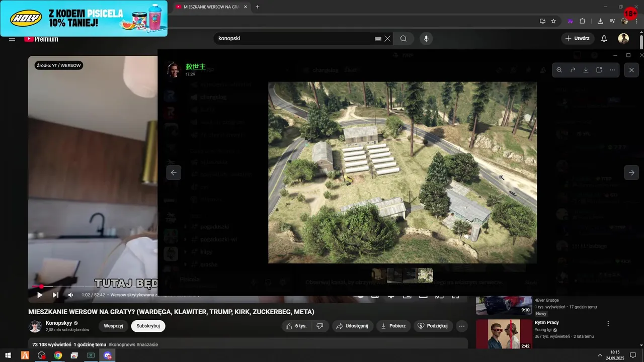Click the Subskrybuj button
Image resolution: width=644 pixels, height=362 pixels.
(148, 326)
